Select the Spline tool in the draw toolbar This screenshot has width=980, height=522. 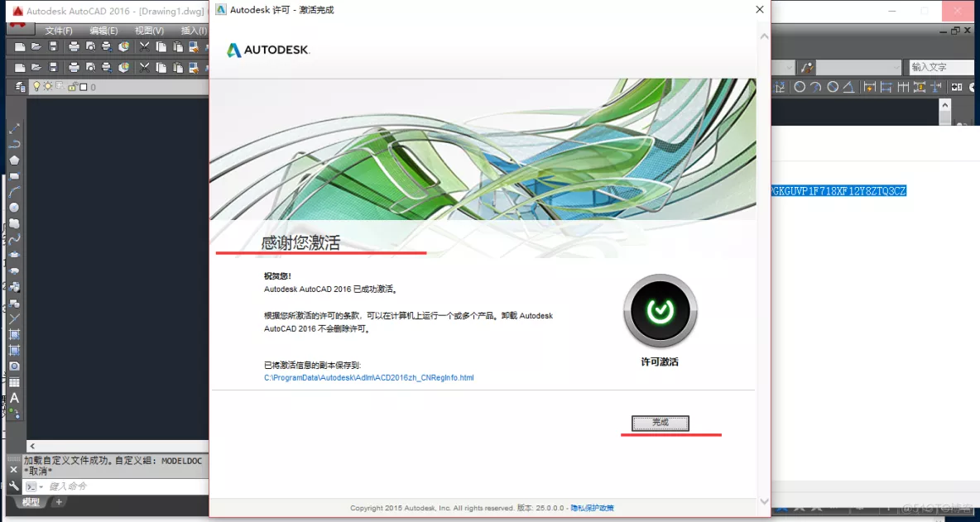click(x=14, y=239)
